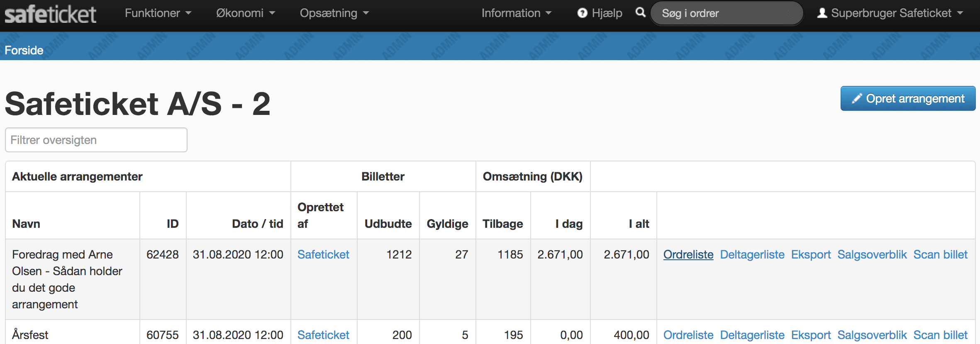Viewport: 980px width, 344px height.
Task: Click the Hjælp question mark icon
Action: (583, 13)
